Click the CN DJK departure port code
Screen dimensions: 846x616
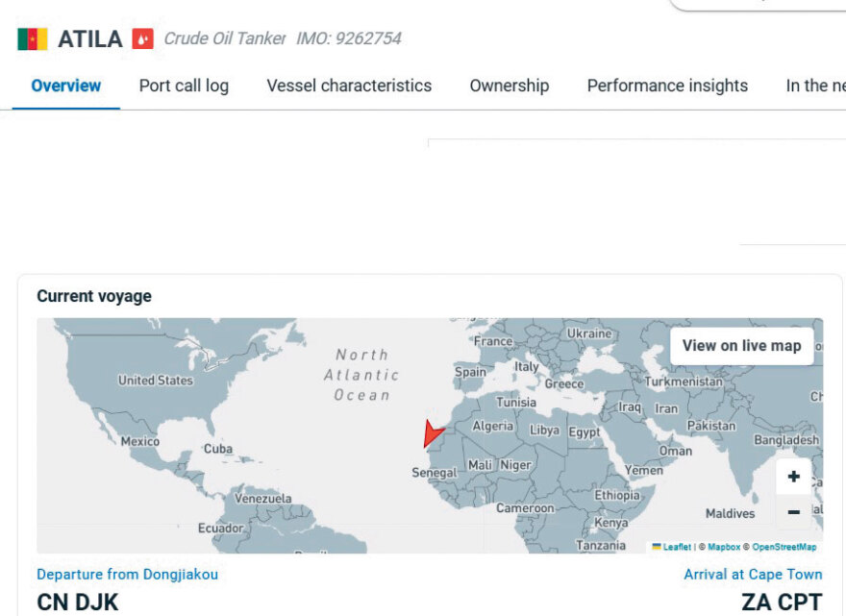77,603
